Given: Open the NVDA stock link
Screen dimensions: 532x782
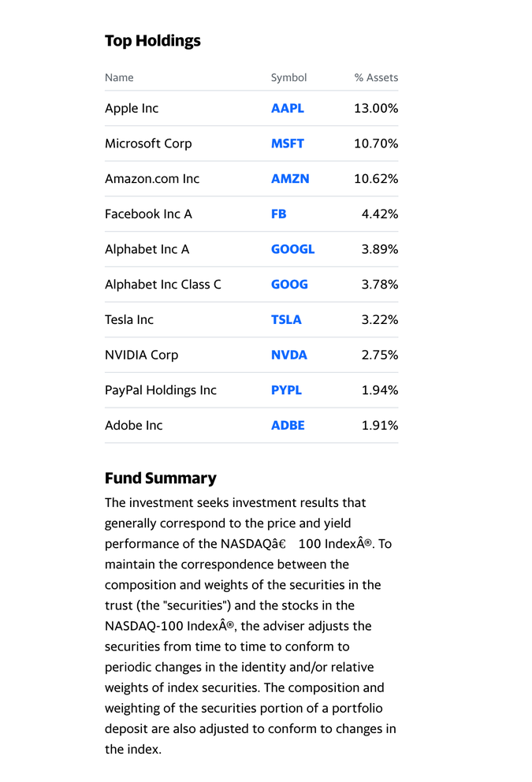Looking at the screenshot, I should click(289, 355).
